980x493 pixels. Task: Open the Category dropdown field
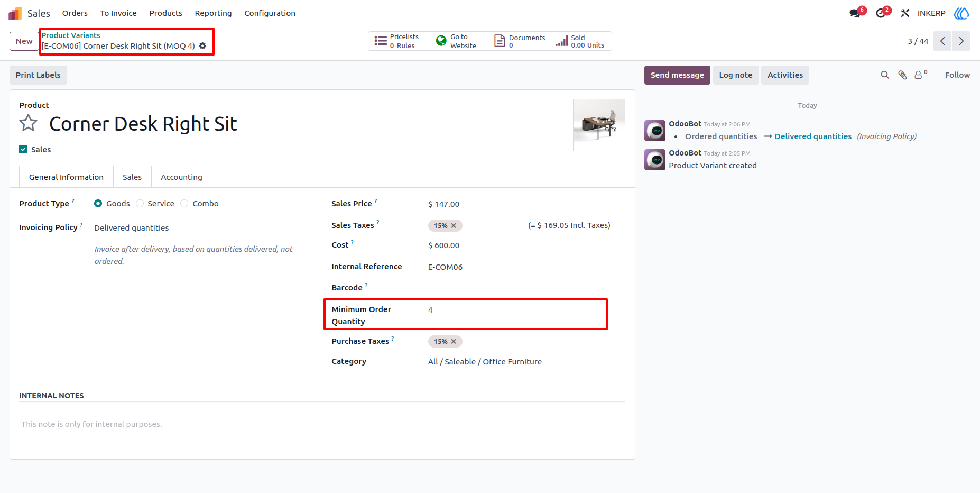click(526, 362)
